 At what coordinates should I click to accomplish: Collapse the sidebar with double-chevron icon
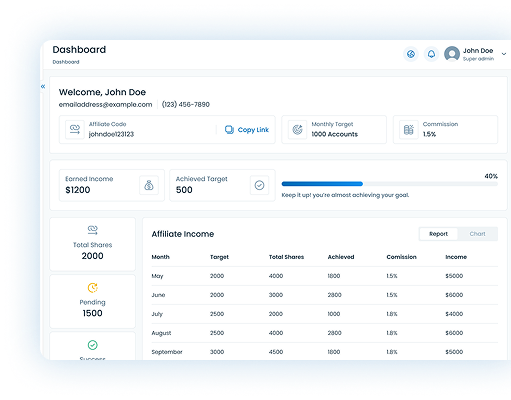(x=43, y=87)
